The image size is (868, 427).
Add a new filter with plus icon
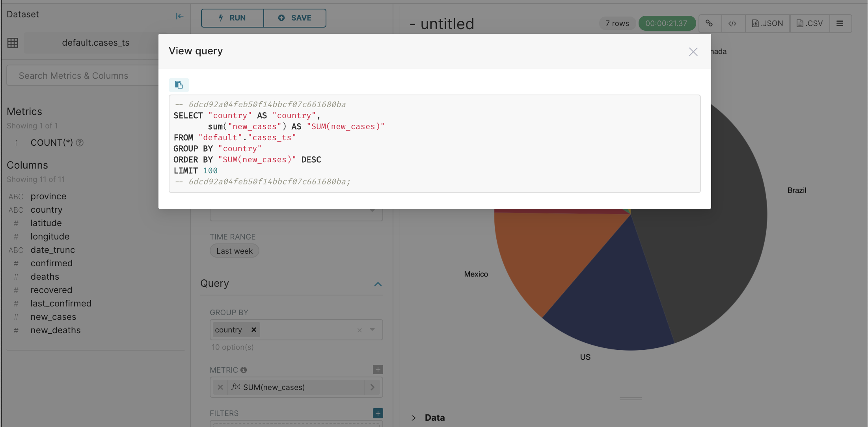pos(378,413)
